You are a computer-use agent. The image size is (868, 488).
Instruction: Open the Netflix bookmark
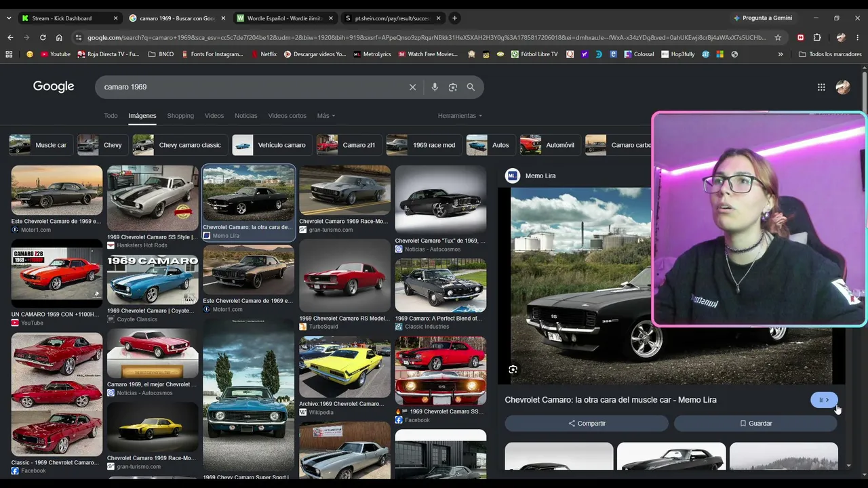[x=264, y=54]
